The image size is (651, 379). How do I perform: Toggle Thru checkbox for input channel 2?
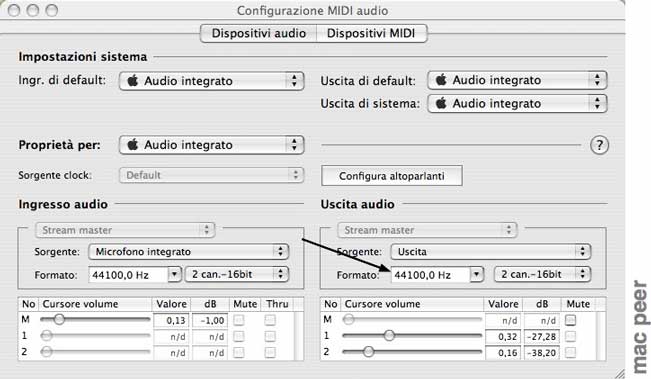[270, 352]
